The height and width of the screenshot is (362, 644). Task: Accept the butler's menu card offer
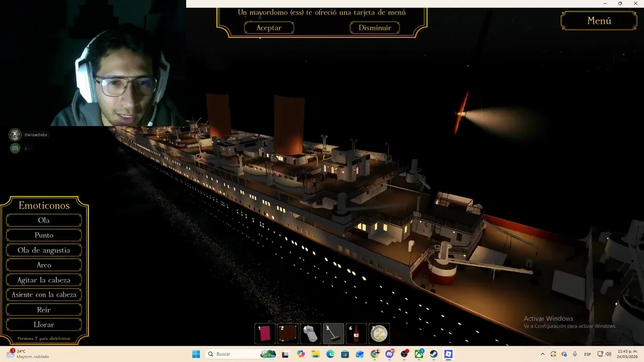(x=269, y=28)
